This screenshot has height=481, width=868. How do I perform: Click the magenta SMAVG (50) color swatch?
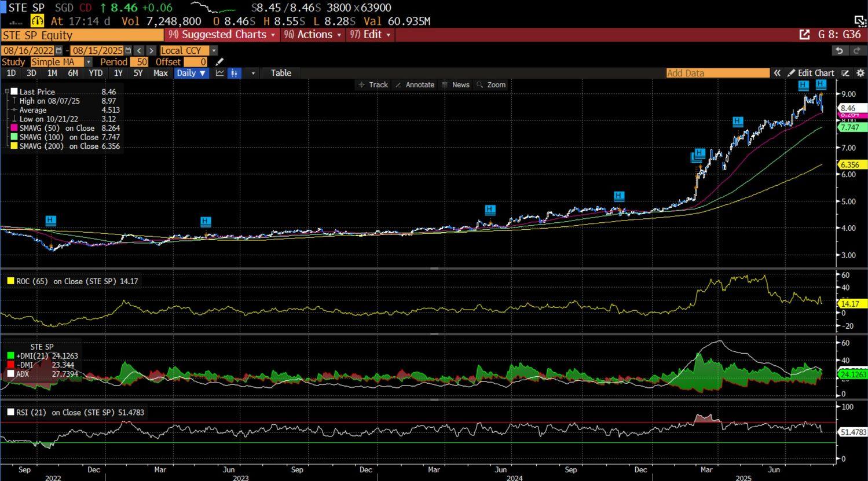[14, 128]
